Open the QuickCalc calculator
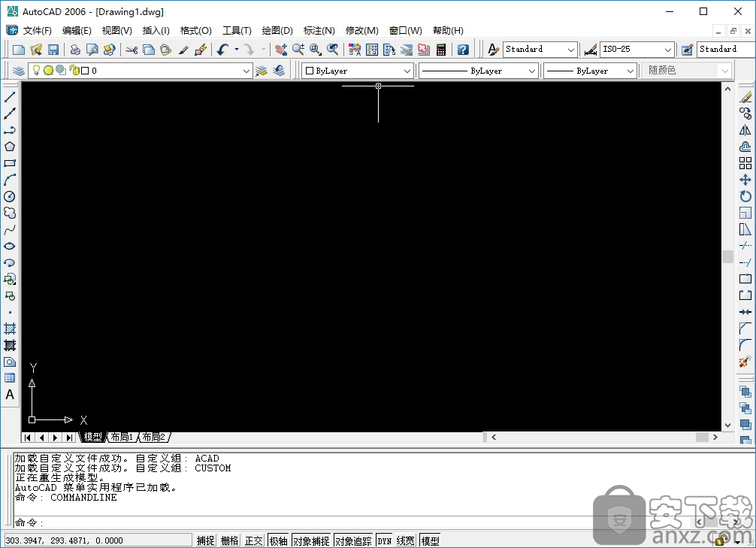The height and width of the screenshot is (548, 756). tap(440, 49)
